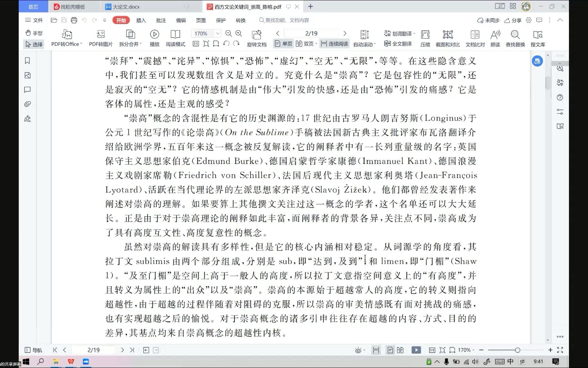Switch to the 转换 tab

tap(241, 20)
